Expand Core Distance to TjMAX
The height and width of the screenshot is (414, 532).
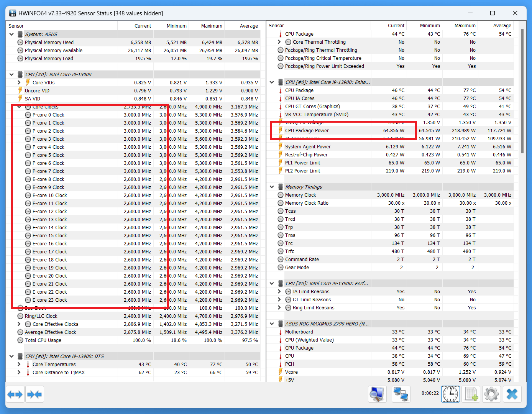[19, 373]
